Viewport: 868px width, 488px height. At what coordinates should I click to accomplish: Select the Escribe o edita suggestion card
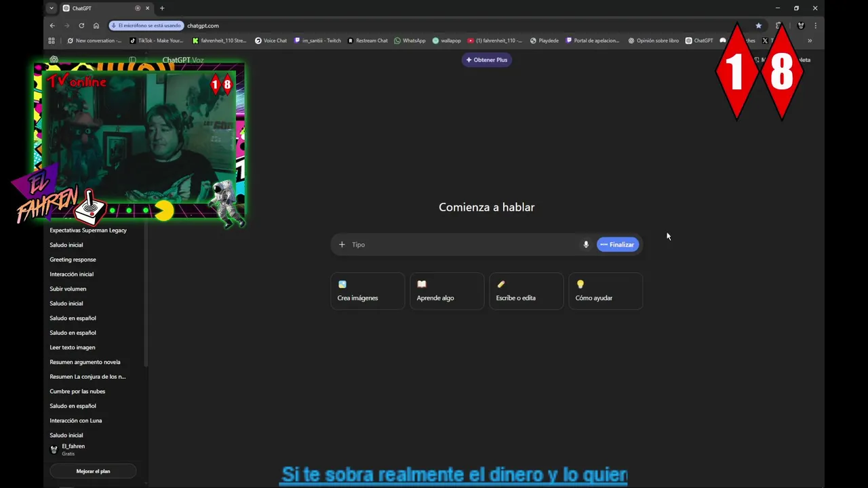tap(526, 291)
